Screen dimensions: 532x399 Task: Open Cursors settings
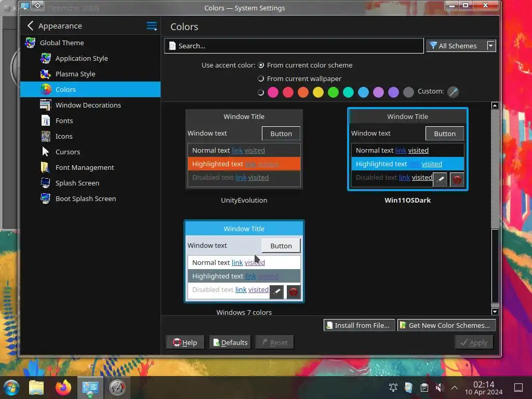coord(90,152)
